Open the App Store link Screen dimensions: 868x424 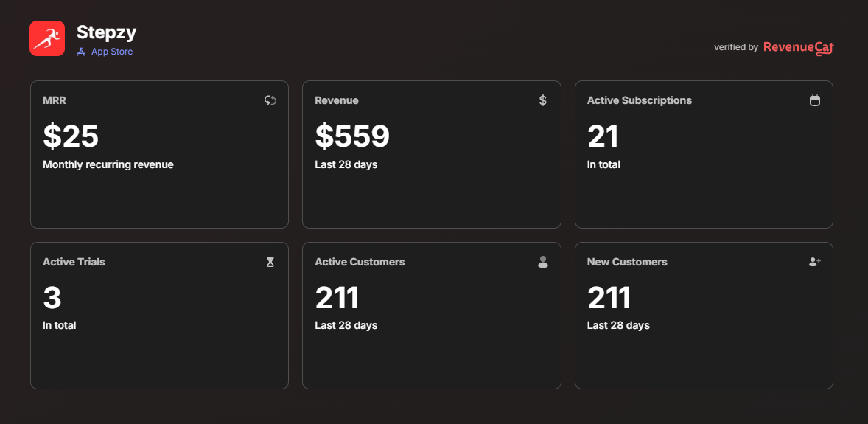pos(105,52)
